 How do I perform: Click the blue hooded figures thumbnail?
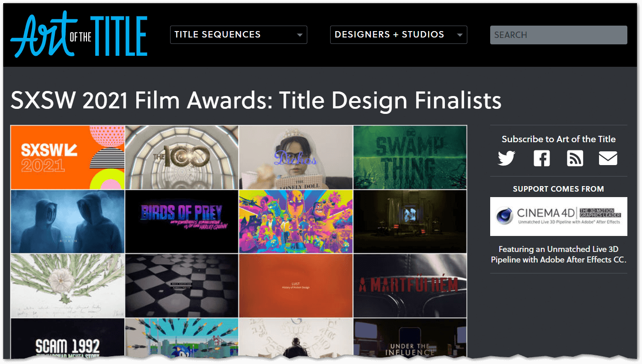[x=67, y=221]
